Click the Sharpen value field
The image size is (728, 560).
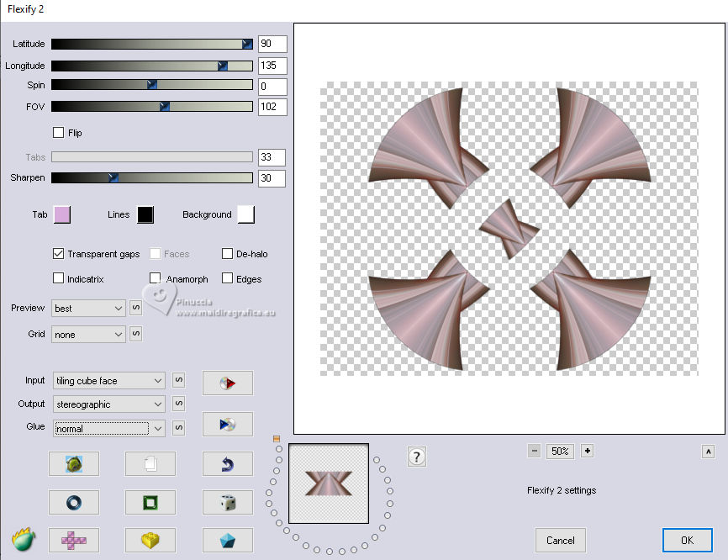click(272, 178)
